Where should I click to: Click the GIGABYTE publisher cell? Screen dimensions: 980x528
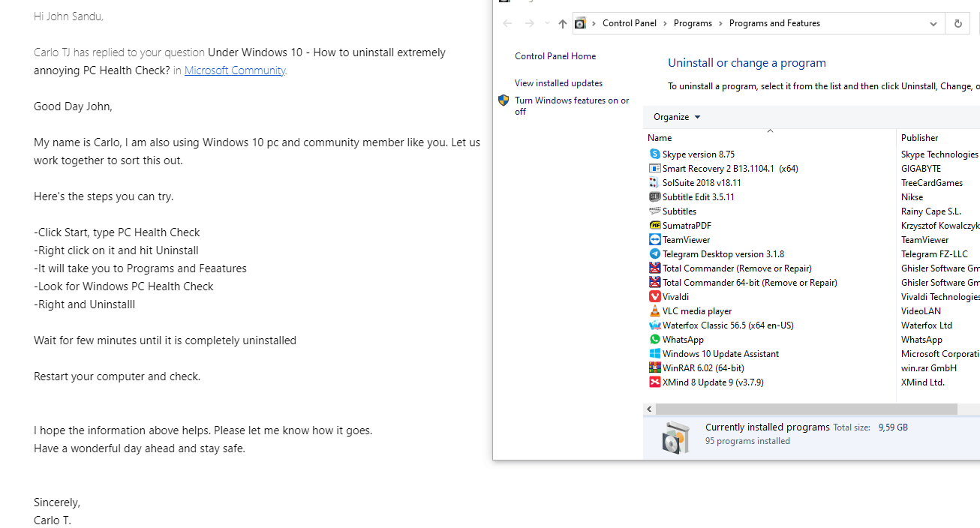pos(921,168)
